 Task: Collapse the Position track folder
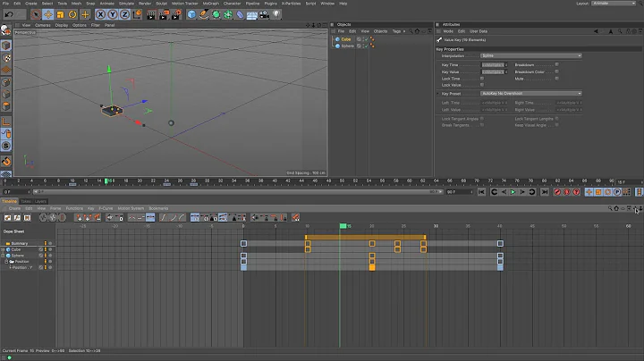(6, 261)
